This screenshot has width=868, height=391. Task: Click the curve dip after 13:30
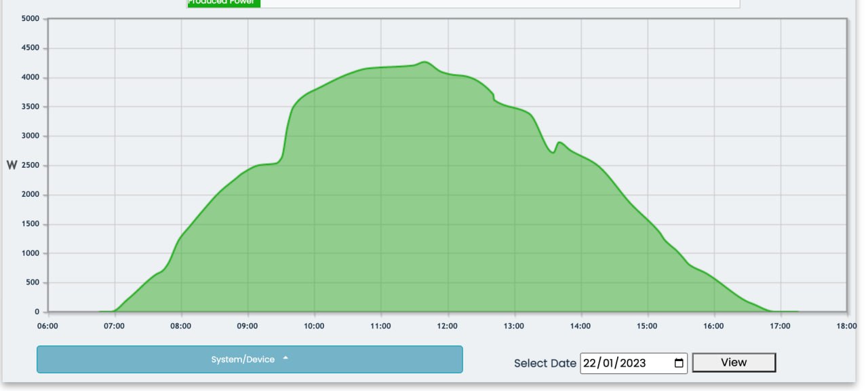553,152
